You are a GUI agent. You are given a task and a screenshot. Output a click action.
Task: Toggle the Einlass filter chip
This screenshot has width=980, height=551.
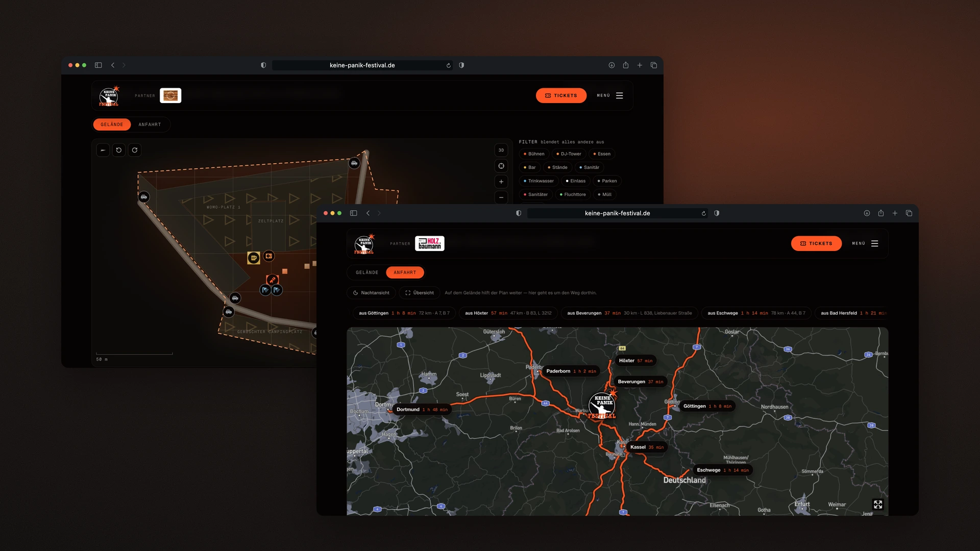576,181
